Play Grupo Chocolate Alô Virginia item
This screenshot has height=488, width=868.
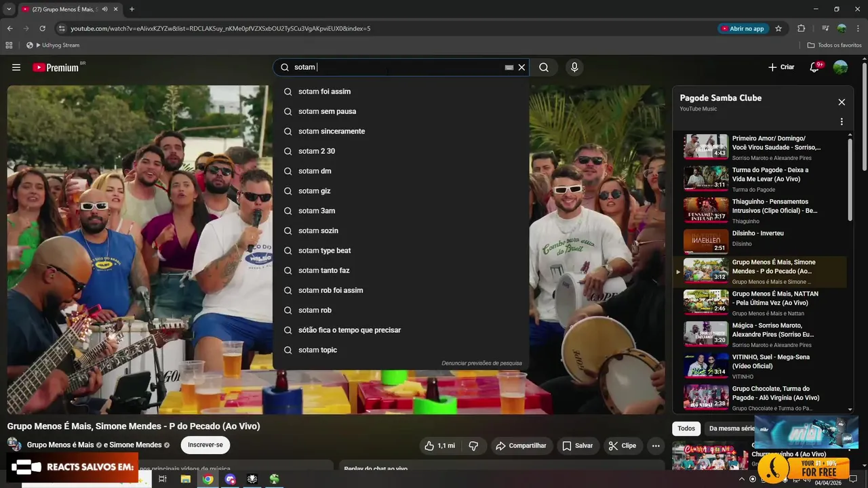point(759,397)
